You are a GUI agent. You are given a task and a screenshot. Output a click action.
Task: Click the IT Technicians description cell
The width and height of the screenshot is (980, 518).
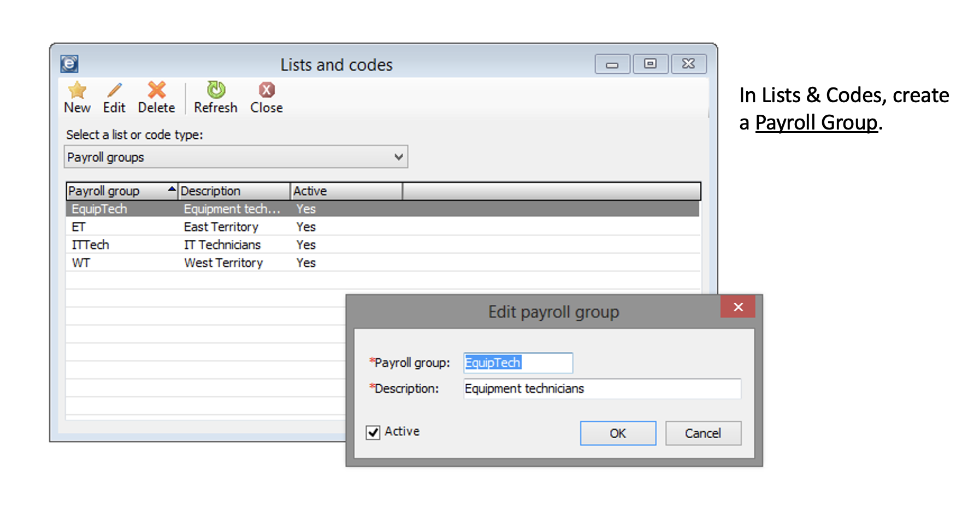[222, 245]
